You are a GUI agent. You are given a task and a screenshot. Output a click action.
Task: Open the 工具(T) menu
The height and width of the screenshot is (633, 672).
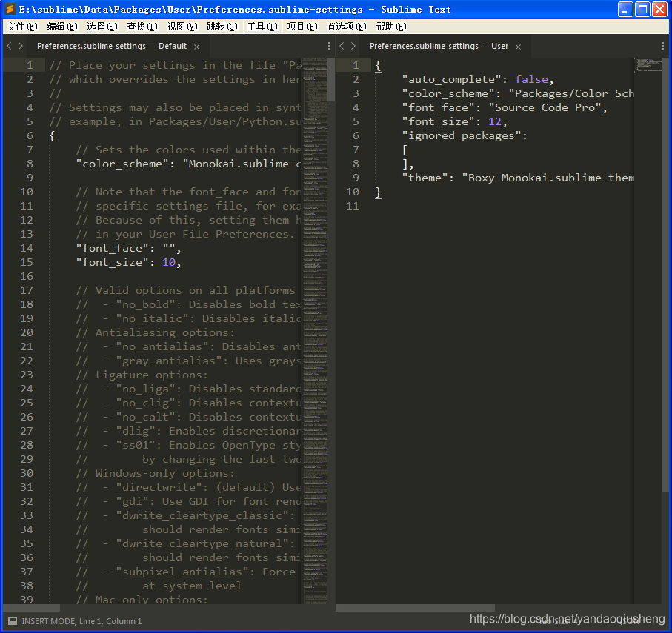click(x=262, y=27)
